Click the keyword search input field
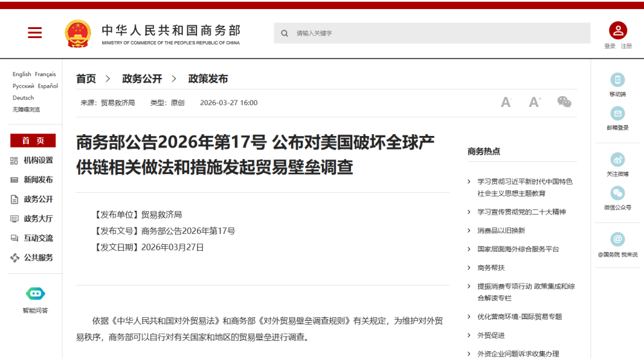The width and height of the screenshot is (644, 359). coord(438,34)
